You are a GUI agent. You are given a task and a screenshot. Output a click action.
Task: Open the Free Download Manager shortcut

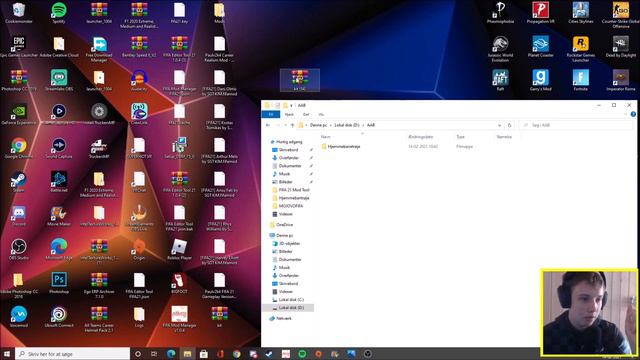(x=99, y=49)
